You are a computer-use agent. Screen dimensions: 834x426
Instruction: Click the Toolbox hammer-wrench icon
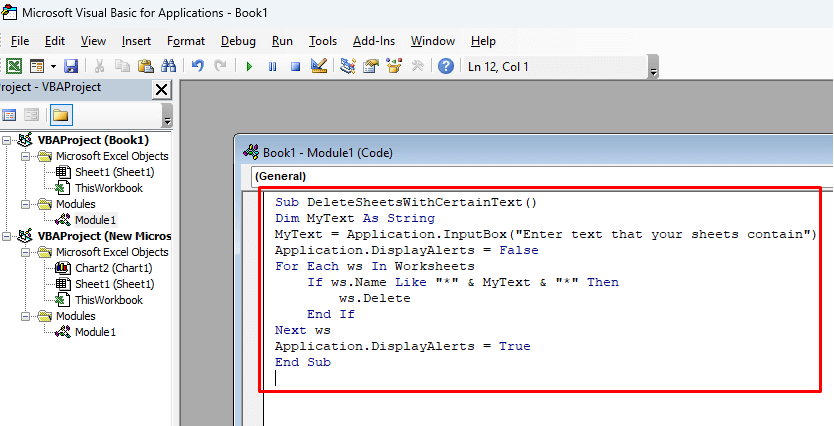(x=418, y=66)
